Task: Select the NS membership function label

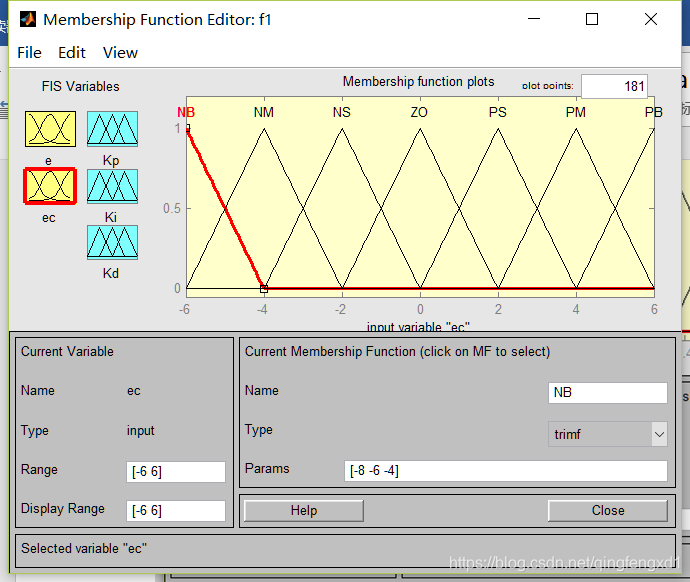Action: [x=341, y=113]
